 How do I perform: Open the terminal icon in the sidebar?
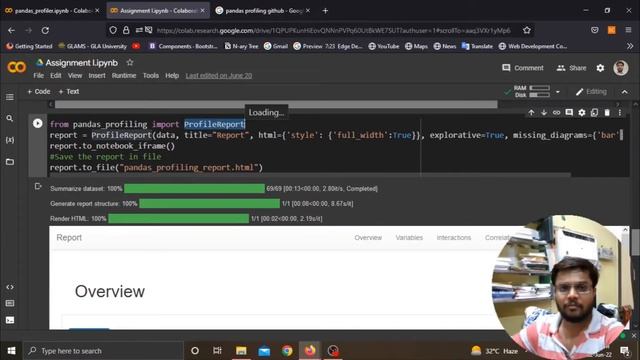pos(10,320)
